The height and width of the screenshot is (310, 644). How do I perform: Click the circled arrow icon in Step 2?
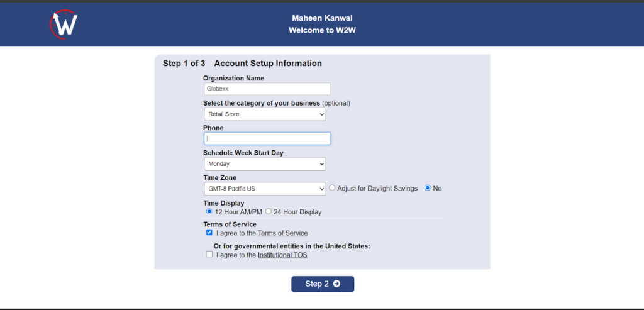pos(337,284)
